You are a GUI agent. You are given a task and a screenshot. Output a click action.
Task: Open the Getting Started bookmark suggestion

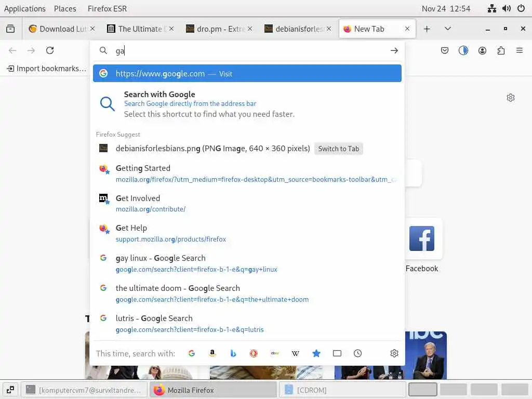coord(247,174)
